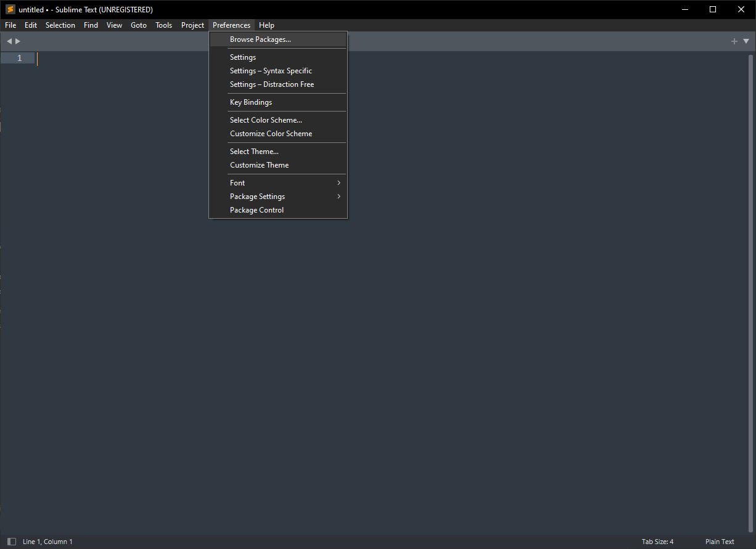Open Settings – Syntax Specific
This screenshot has height=549, width=756.
pyautogui.click(x=278, y=71)
